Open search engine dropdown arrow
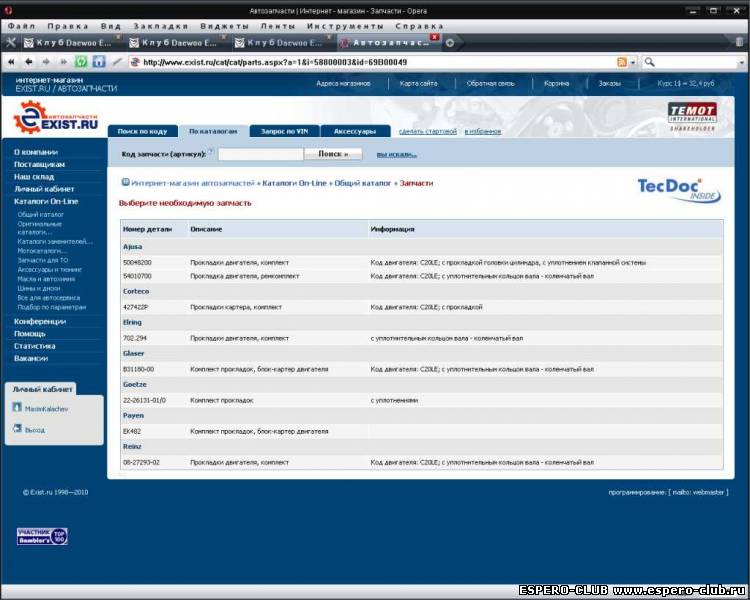 point(742,63)
